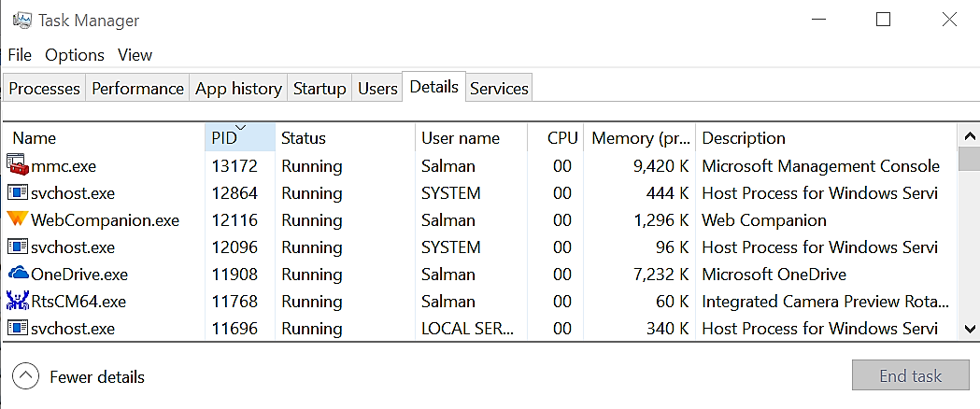980x409 pixels.
Task: Open the Options menu
Action: 75,55
